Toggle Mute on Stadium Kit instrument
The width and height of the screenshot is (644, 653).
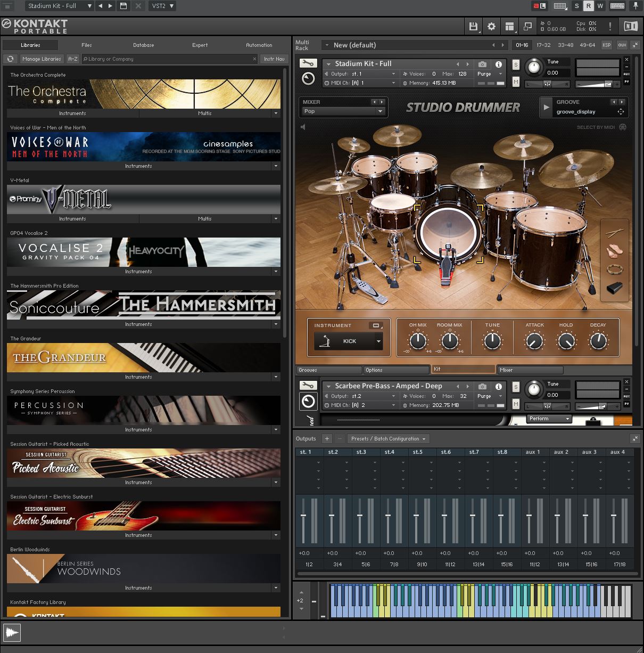point(516,81)
